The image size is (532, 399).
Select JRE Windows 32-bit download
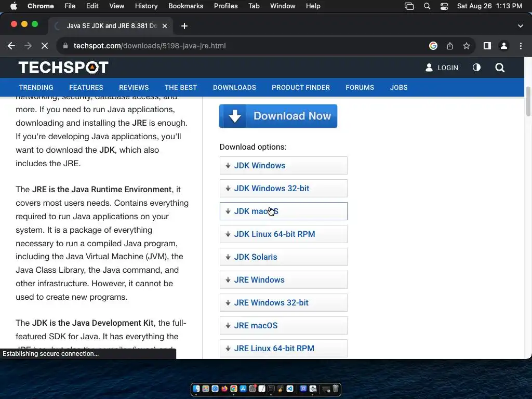(x=283, y=303)
